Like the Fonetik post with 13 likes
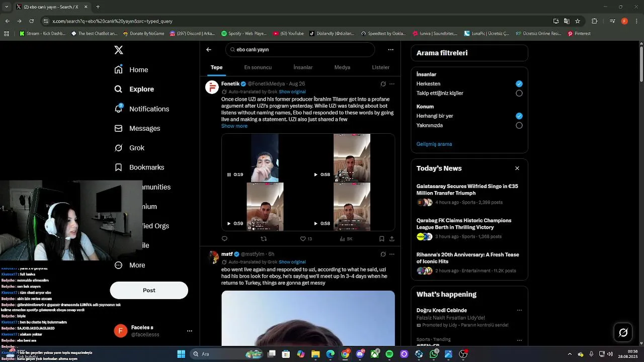 [x=306, y=239]
